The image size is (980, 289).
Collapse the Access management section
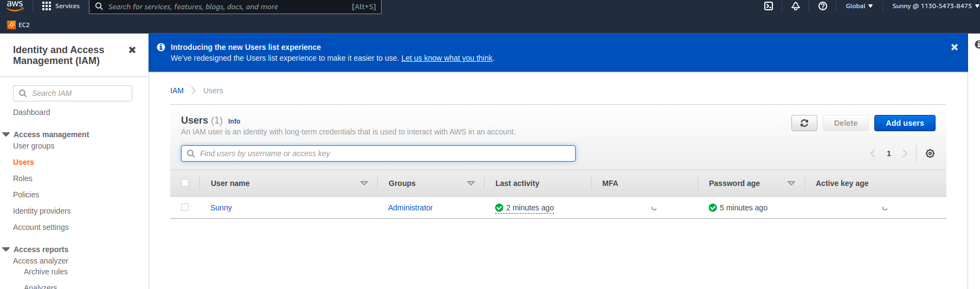[7, 134]
